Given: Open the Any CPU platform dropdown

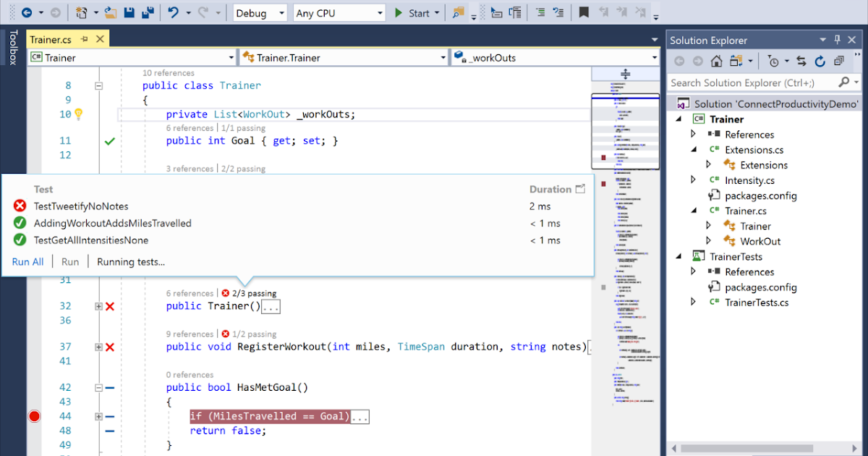Looking at the screenshot, I should pos(339,13).
